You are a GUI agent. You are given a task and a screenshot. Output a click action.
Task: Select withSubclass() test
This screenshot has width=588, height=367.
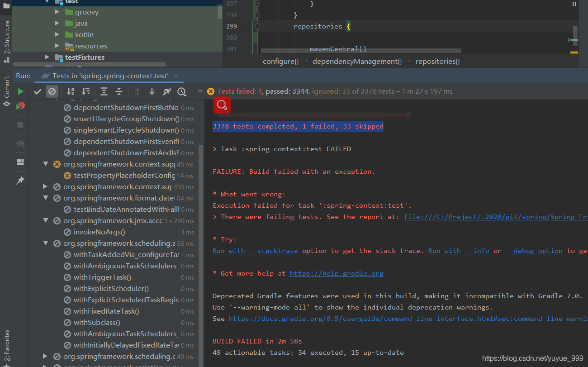pyautogui.click(x=97, y=323)
